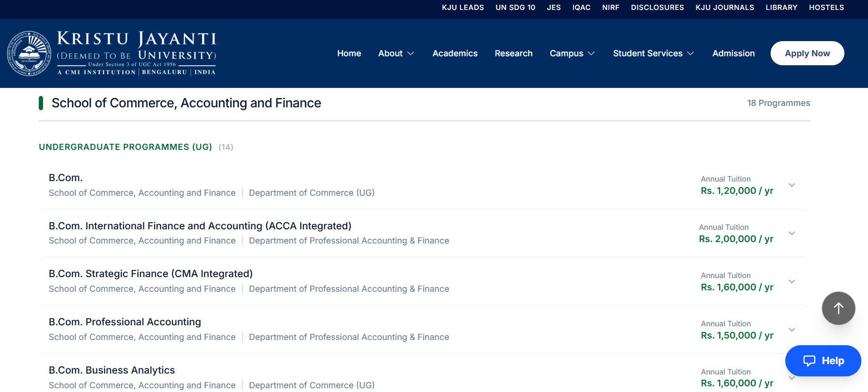The height and width of the screenshot is (392, 868).
Task: Open the KJU JOURNALS link
Action: [x=725, y=8]
